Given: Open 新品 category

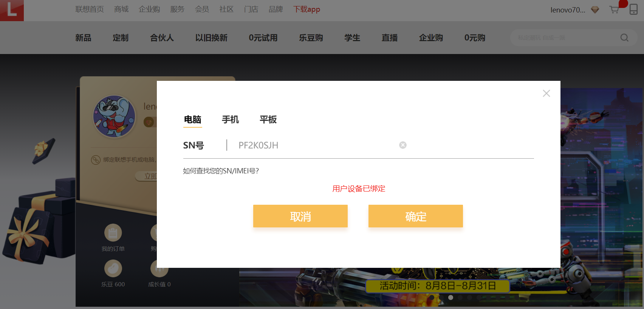Looking at the screenshot, I should point(83,38).
